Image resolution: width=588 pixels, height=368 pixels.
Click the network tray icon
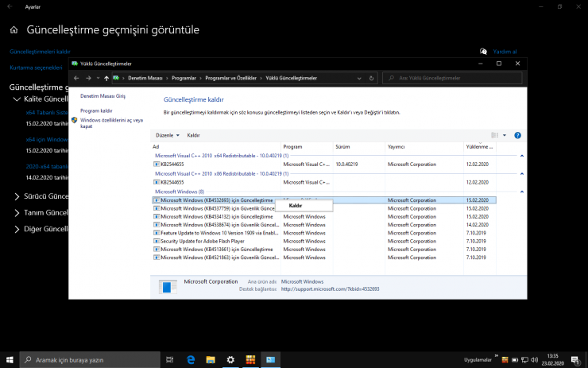524,360
